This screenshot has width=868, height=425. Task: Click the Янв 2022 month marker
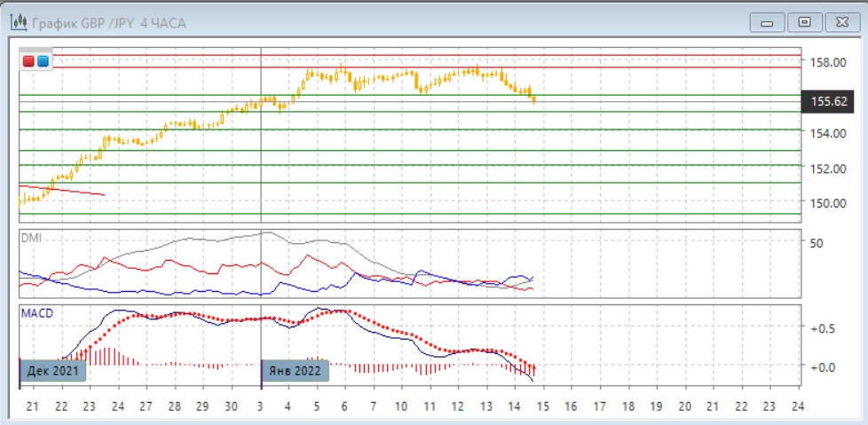tap(296, 370)
